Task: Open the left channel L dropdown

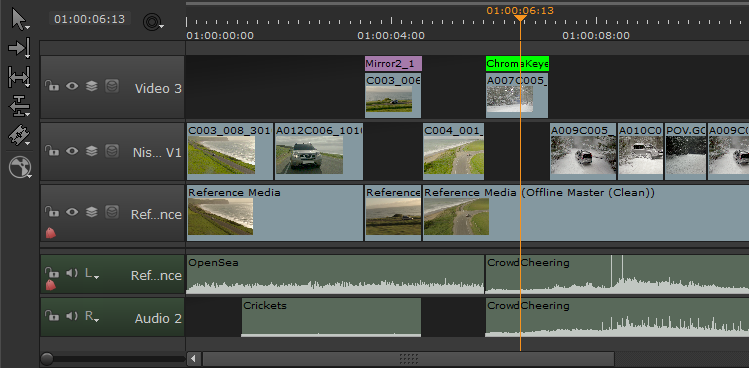Action: pos(92,273)
